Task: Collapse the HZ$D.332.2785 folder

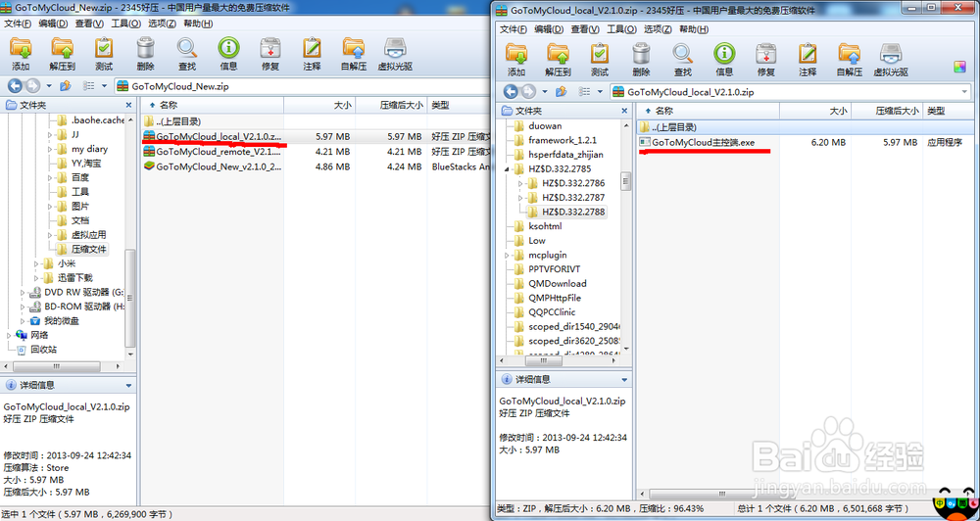Action: pos(506,168)
